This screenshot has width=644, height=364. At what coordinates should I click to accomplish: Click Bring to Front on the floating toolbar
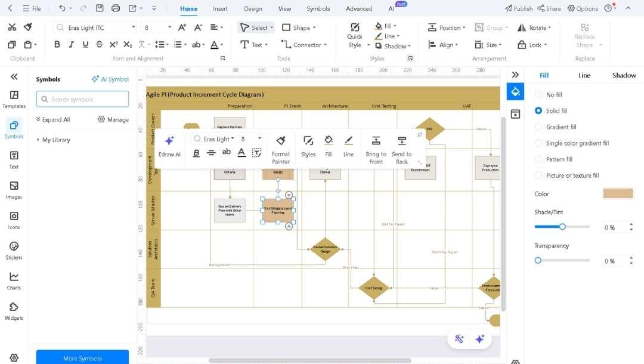click(376, 148)
